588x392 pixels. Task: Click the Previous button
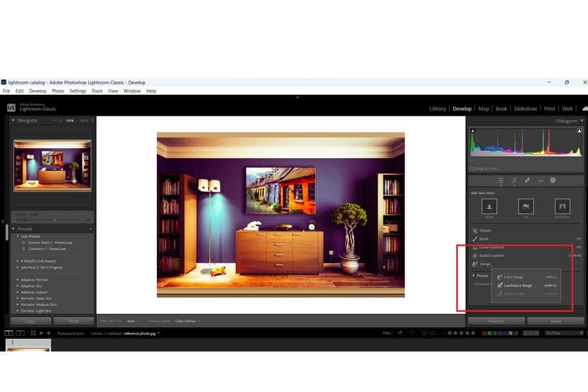point(495,321)
